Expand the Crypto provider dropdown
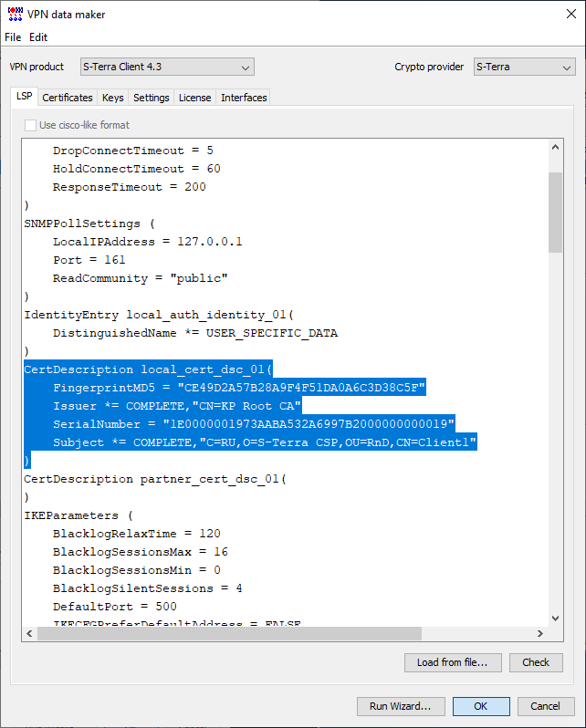This screenshot has height=728, width=586. tap(525, 67)
